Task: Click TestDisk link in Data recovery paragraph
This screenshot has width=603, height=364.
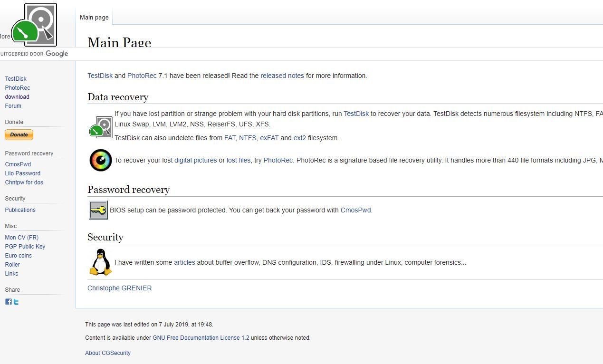Action: [x=356, y=114]
